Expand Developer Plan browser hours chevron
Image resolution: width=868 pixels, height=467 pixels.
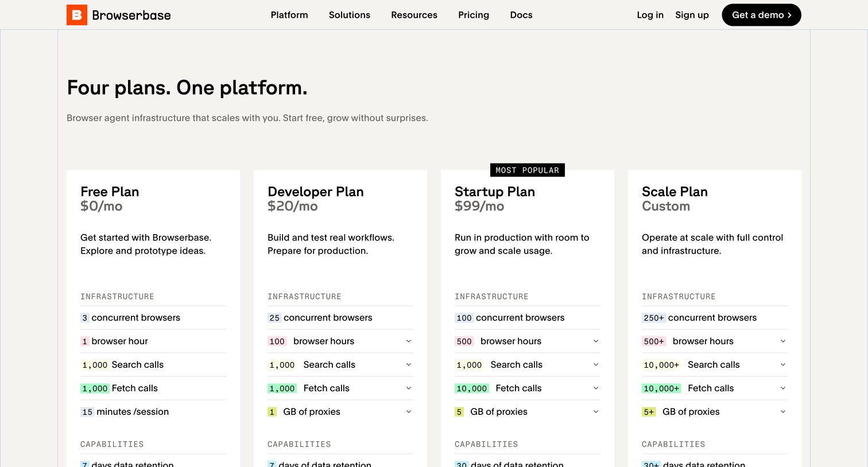pos(409,341)
